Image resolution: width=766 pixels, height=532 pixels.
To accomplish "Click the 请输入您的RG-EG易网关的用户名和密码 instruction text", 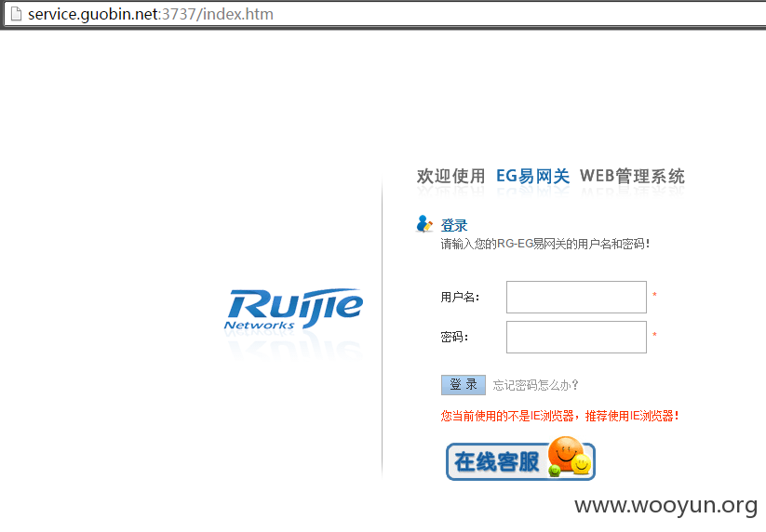I will click(x=545, y=244).
